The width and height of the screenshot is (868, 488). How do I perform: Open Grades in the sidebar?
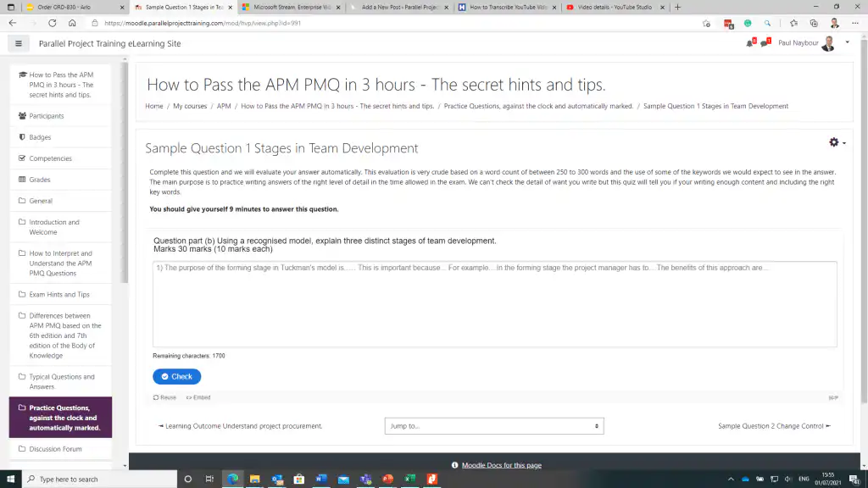click(x=40, y=180)
